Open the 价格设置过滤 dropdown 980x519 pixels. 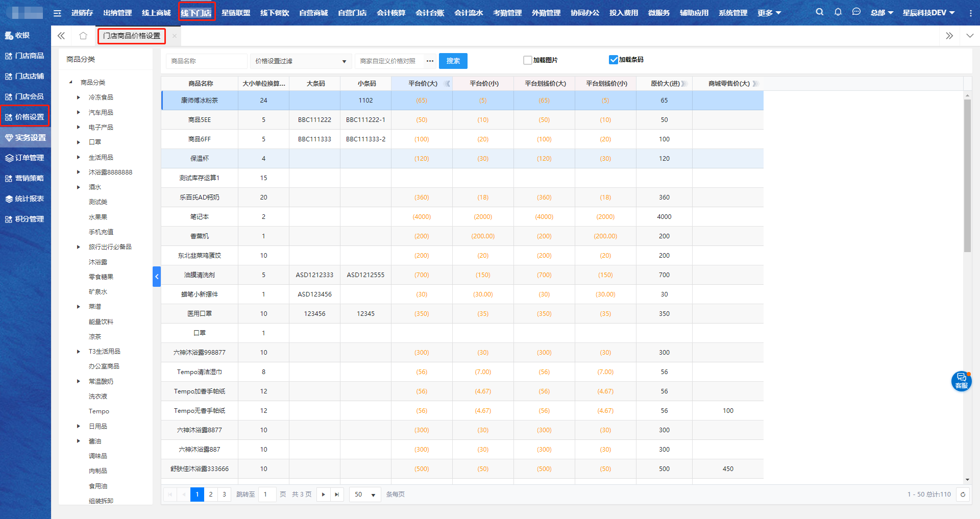[300, 61]
